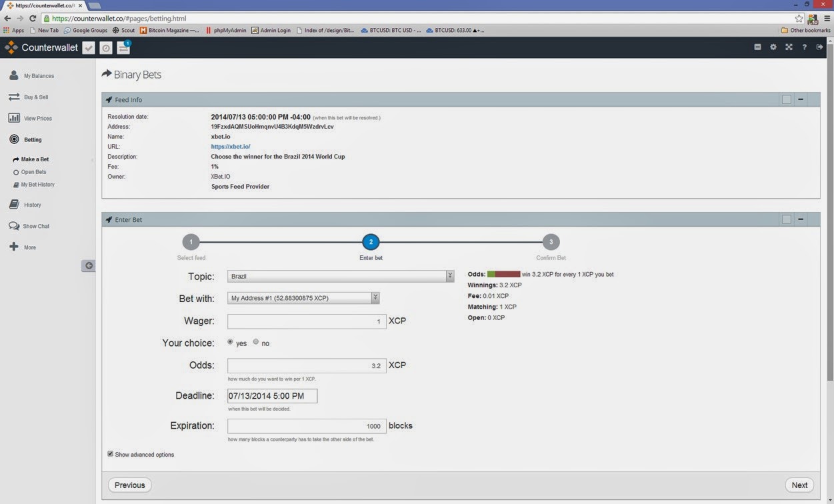Open notifications icon with badge
Image resolution: width=834 pixels, height=504 pixels.
123,48
